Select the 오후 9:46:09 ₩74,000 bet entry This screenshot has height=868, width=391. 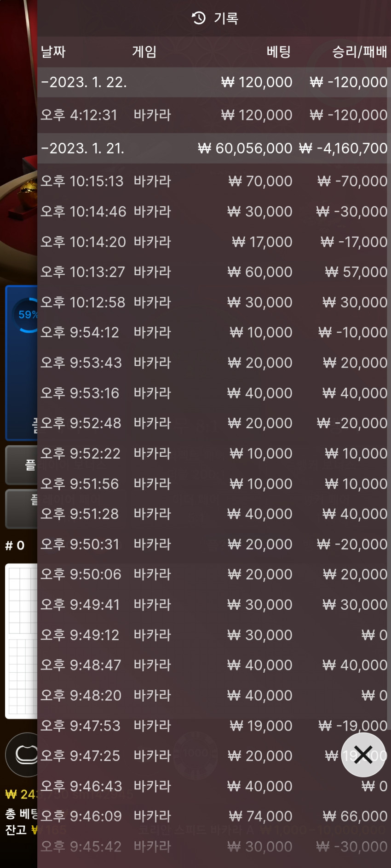pyautogui.click(x=214, y=816)
